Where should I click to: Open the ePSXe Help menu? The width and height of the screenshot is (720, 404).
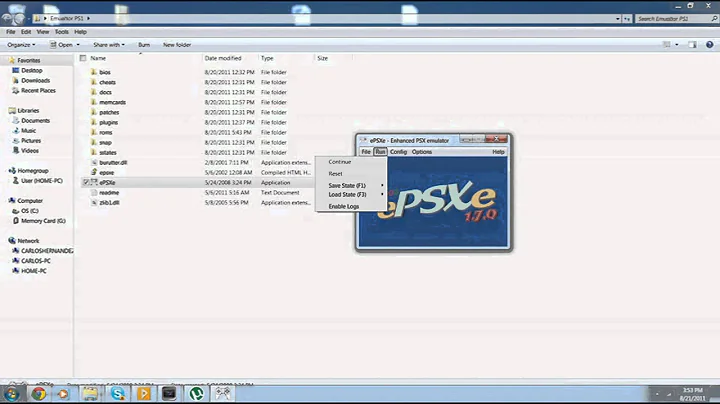pyautogui.click(x=498, y=152)
